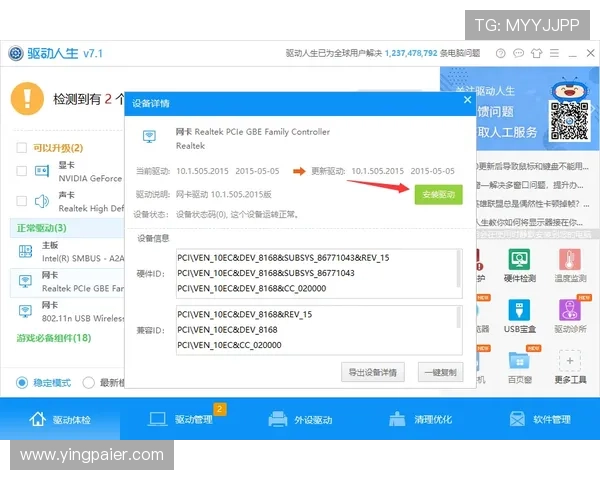Open 硬件检测 hardware detection tool
The height and width of the screenshot is (480, 600).
coord(519,265)
